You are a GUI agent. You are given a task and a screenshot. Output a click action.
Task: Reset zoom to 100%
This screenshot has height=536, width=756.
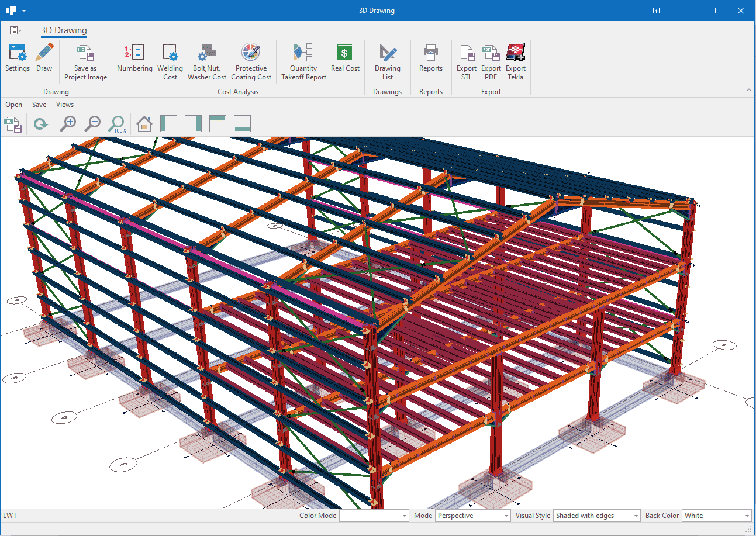pyautogui.click(x=118, y=124)
